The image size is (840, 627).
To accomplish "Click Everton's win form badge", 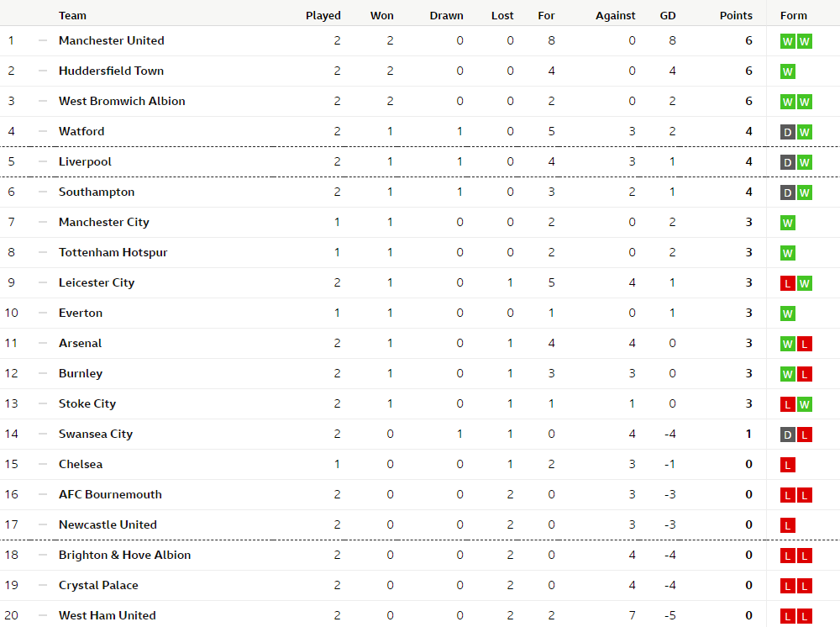I will (x=787, y=313).
